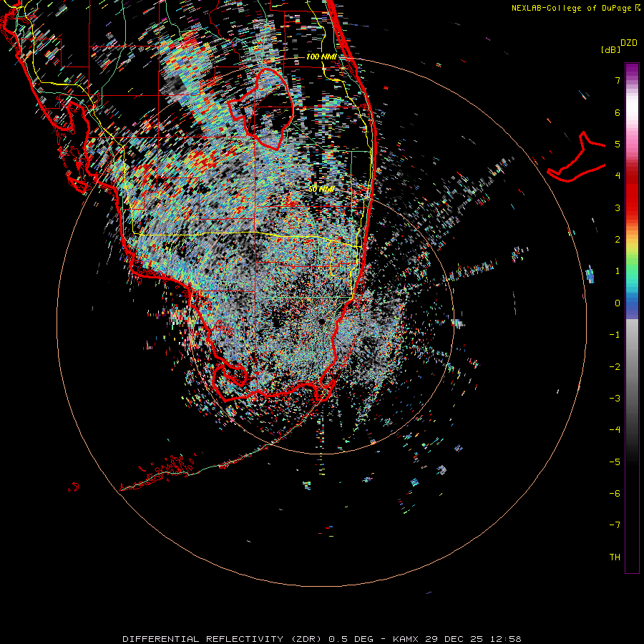Select the -3 value on scale
Screen dimensions: 644x644
point(615,399)
